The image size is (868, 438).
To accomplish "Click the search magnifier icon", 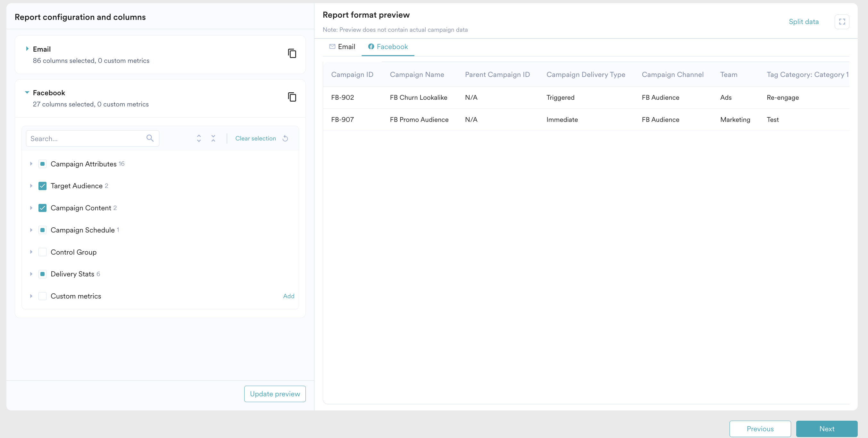I will tap(150, 138).
